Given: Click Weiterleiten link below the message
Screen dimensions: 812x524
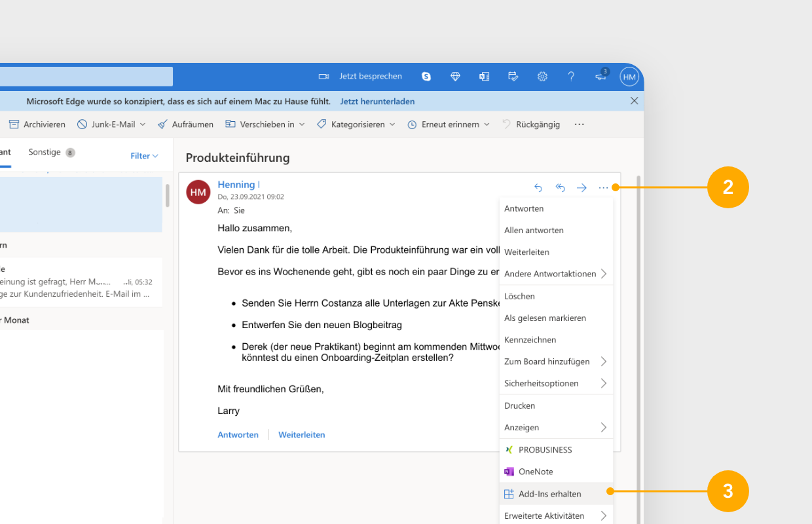Looking at the screenshot, I should coord(302,435).
